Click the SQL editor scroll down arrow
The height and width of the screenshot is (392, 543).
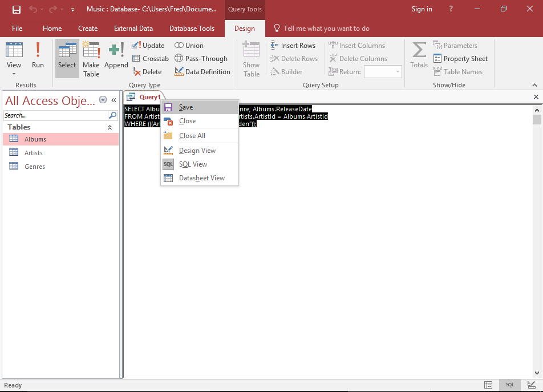pyautogui.click(x=537, y=373)
